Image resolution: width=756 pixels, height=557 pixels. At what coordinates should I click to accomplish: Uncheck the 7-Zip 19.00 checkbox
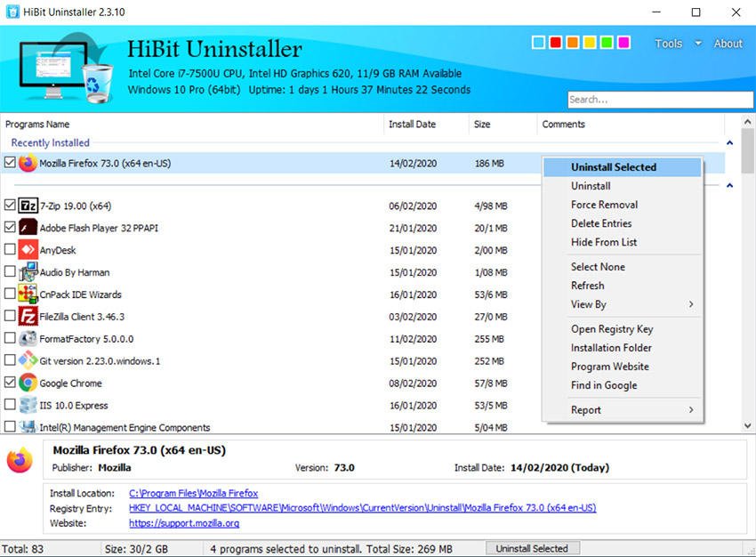point(9,205)
